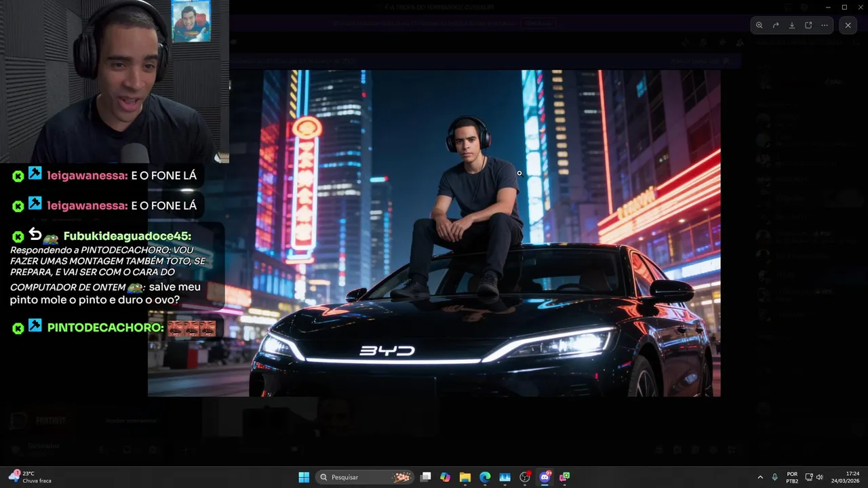Click the reply arrow icon beside Fubukideaguadoce45
The width and height of the screenshot is (868, 488).
point(35,235)
